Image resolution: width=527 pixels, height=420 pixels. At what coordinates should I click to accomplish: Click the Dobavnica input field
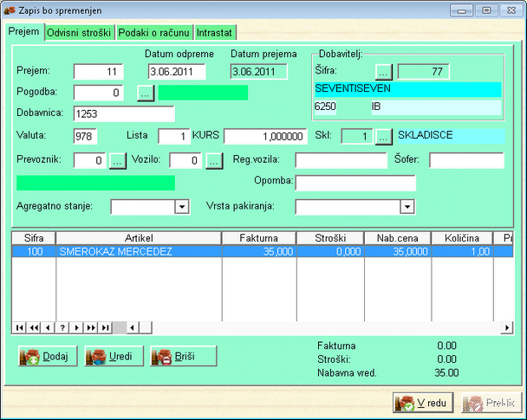coord(124,113)
